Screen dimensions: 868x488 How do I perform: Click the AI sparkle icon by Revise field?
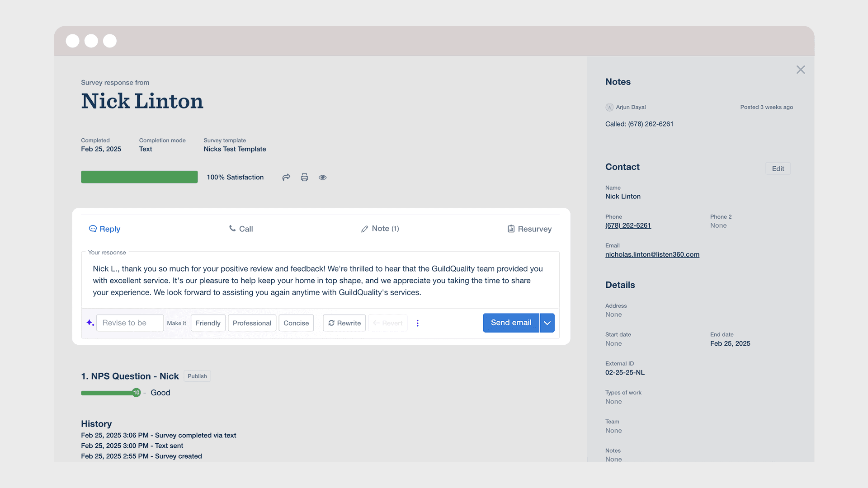(90, 323)
